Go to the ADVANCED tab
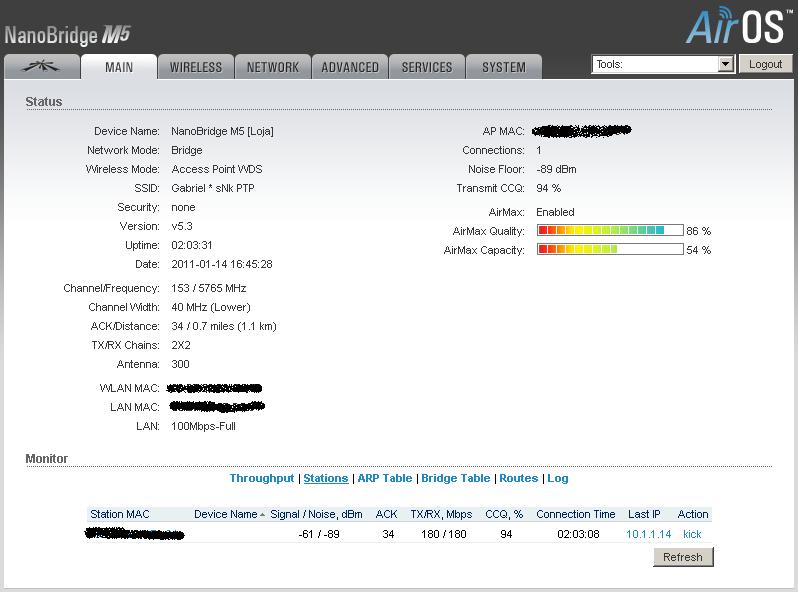This screenshot has height=592, width=799. tap(350, 67)
